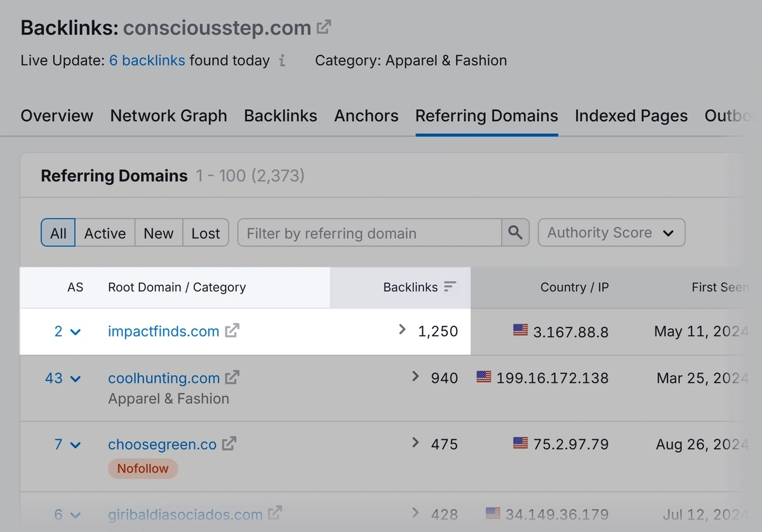The height and width of the screenshot is (532, 762).
Task: Expand AS score 7 for choosegreen.co
Action: pos(68,444)
